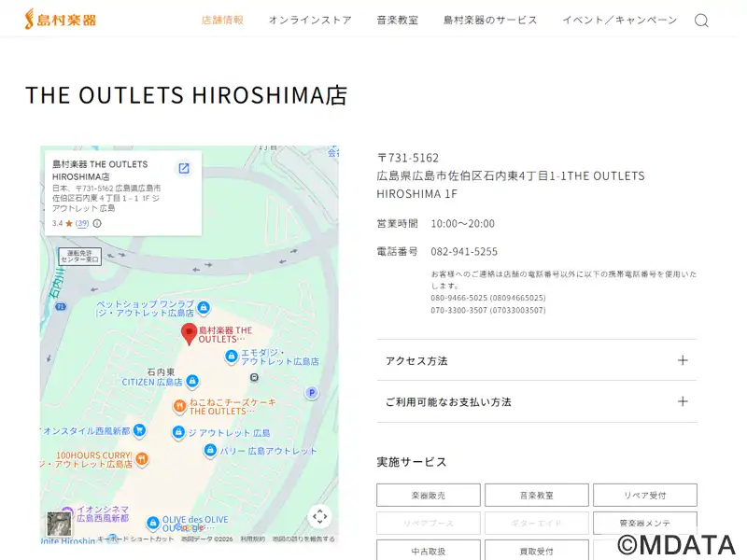Viewport: 747px width, 560px height.
Task: Click エモダジ アウトレット広島店 marker
Action: pos(231,357)
